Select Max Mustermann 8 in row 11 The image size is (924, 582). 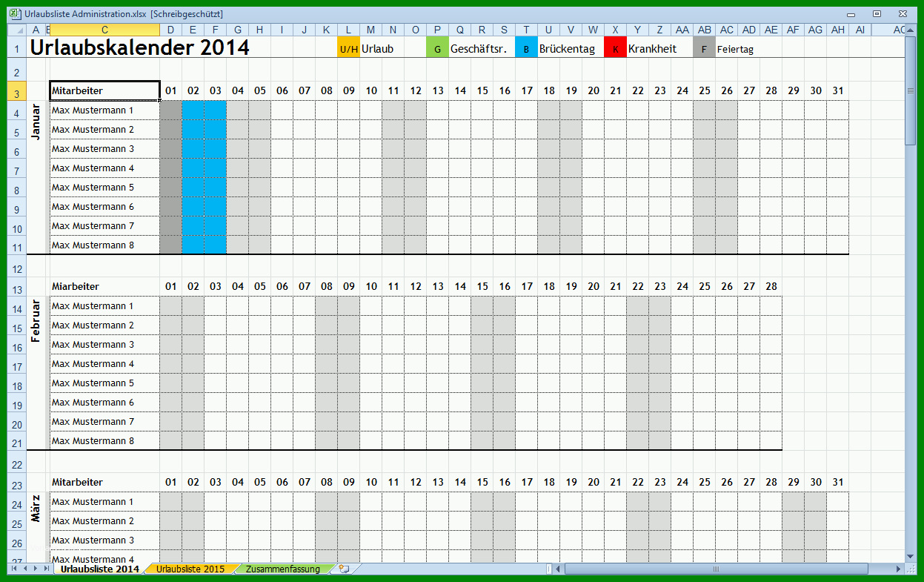point(104,245)
